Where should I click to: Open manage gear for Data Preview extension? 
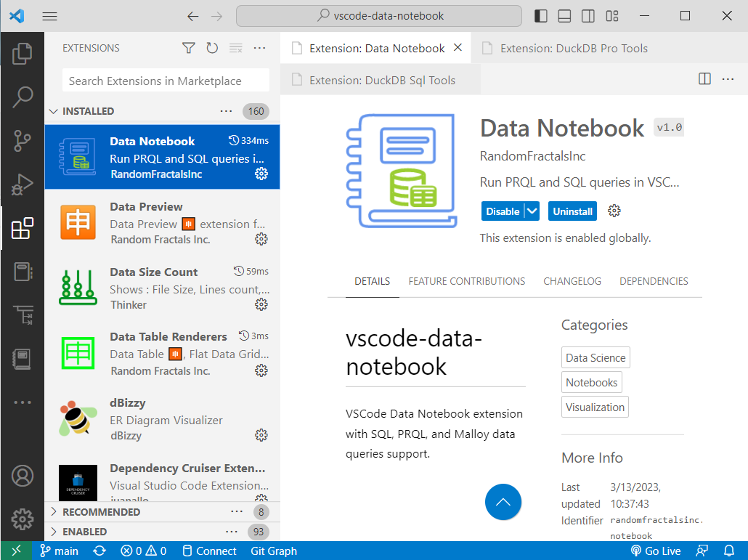261,239
